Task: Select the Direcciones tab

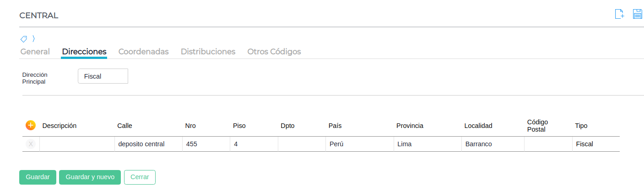Action: point(84,52)
